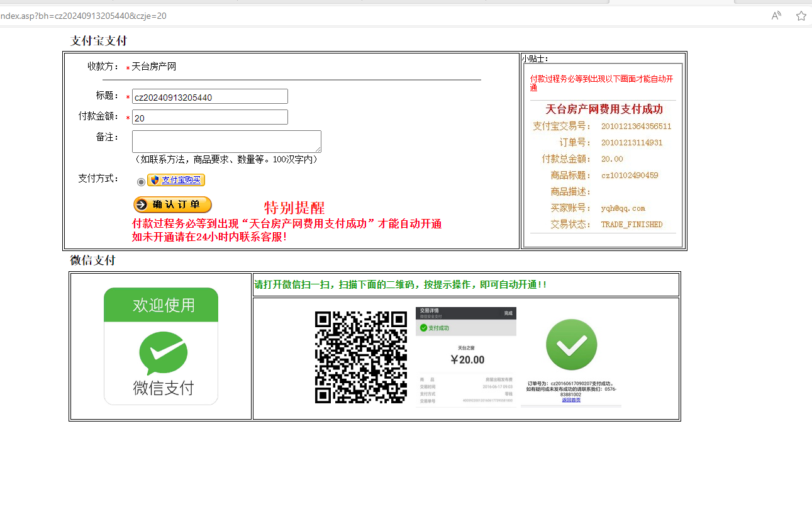This screenshot has height=526, width=812.
Task: Click the 交易状态 label in the tip panel
Action: (x=570, y=225)
